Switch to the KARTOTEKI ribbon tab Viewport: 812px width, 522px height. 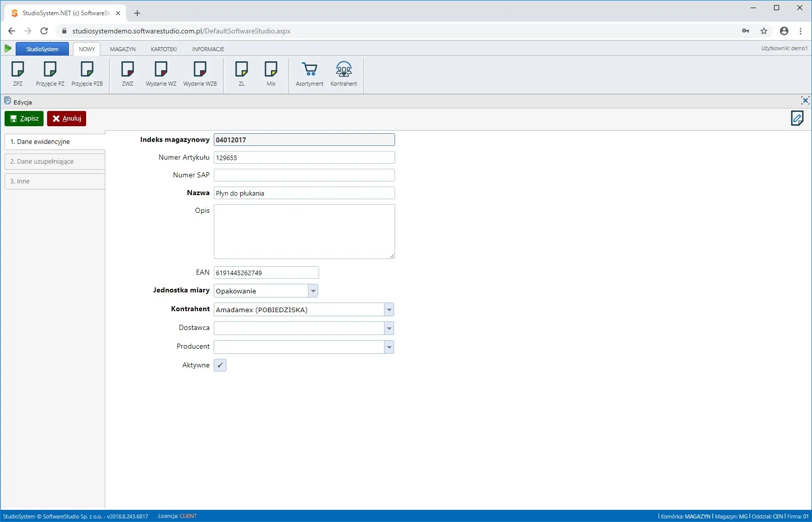(164, 49)
